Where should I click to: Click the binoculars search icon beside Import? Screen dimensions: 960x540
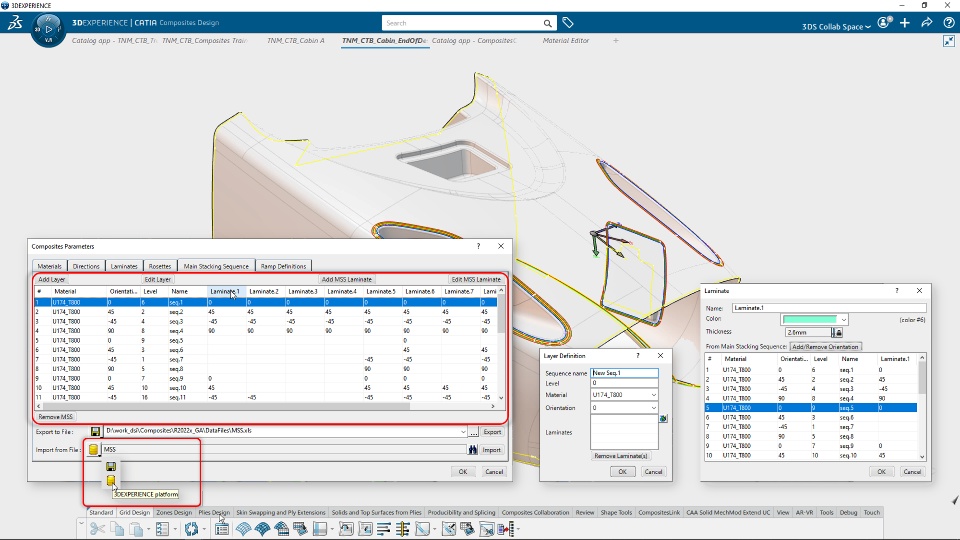pos(473,450)
